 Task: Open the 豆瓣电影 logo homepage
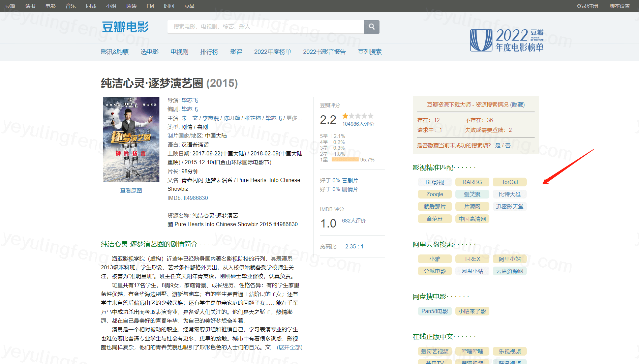(125, 27)
